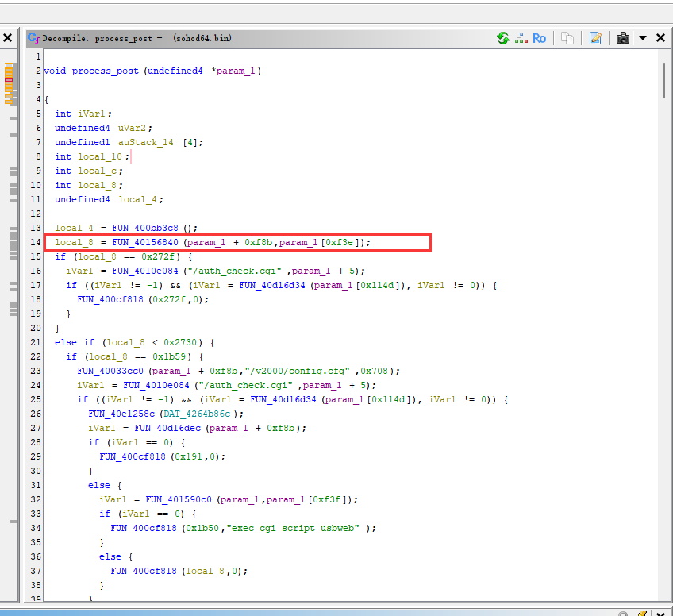Click function call FUN_40d16dec
The image size is (673, 616).
pyautogui.click(x=167, y=428)
